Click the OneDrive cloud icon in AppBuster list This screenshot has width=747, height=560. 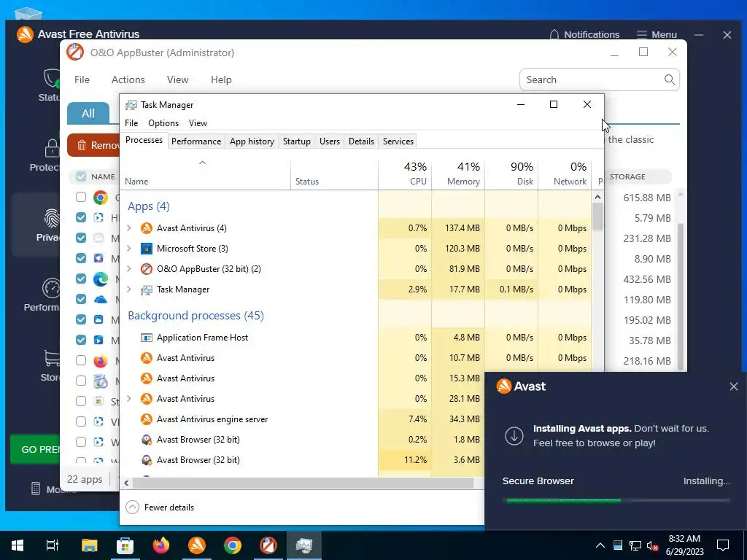point(100,300)
